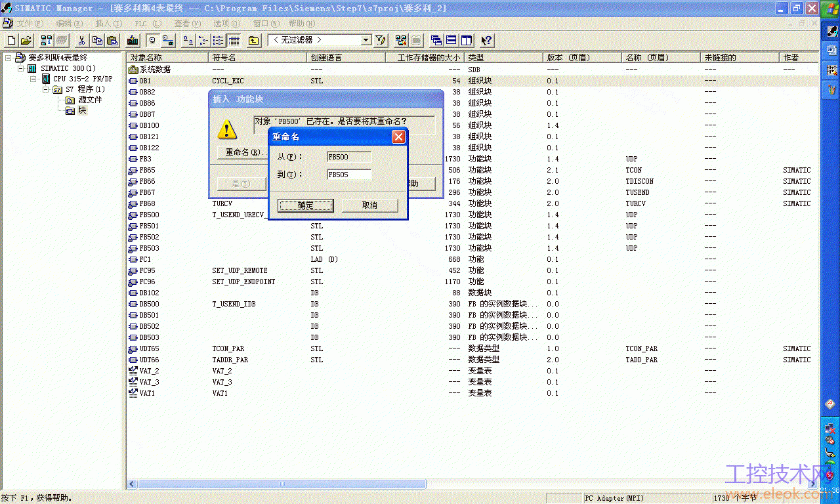Screen dimensions: 840x504
Task: Cascade windows with the toolbar icon
Action: pyautogui.click(x=436, y=41)
